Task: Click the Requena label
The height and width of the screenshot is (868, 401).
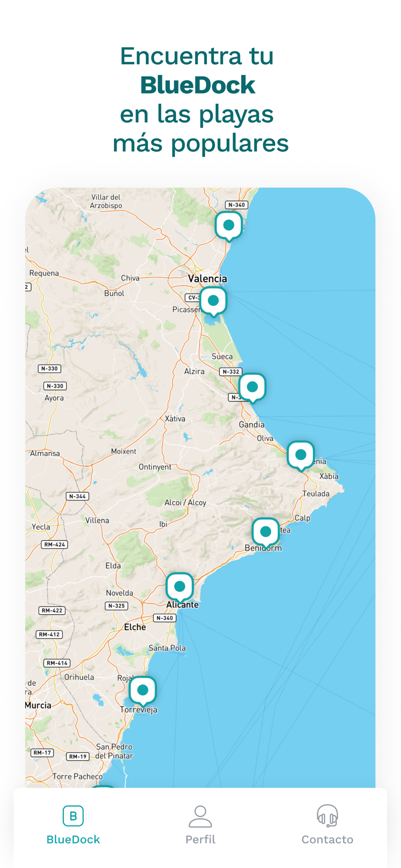Action: point(44,273)
